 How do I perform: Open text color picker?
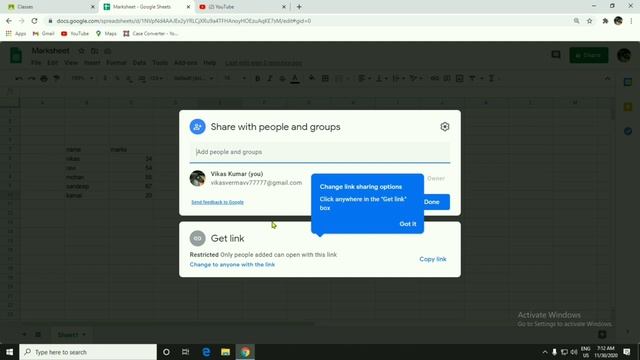coord(295,78)
